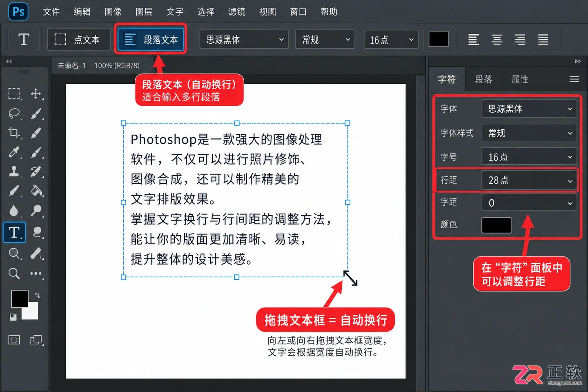Image resolution: width=588 pixels, height=392 pixels.
Task: Expand the 字距 dropdown showing 0
Action: (529, 203)
